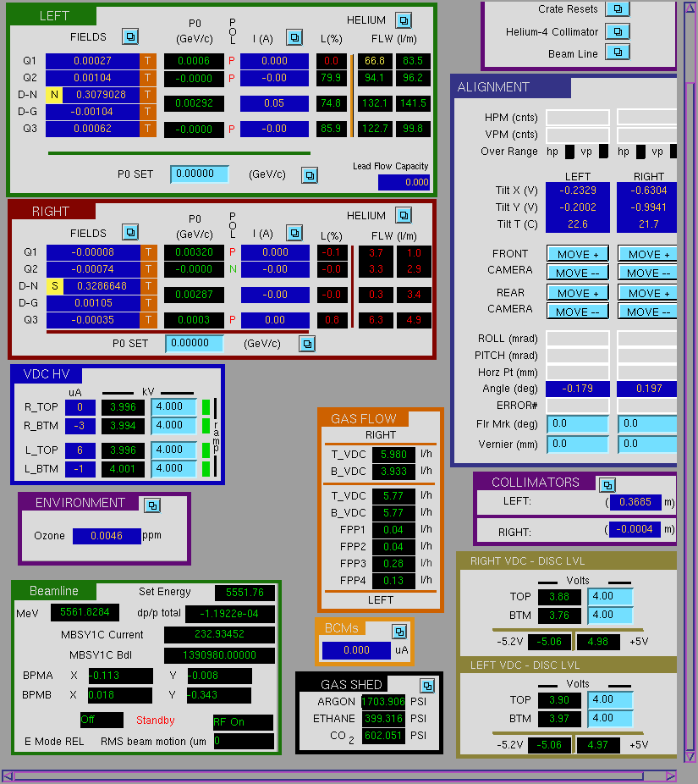Viewport: 698px width, 784px height.
Task: Open LEFT FIELDS related display icon
Action: (130, 36)
